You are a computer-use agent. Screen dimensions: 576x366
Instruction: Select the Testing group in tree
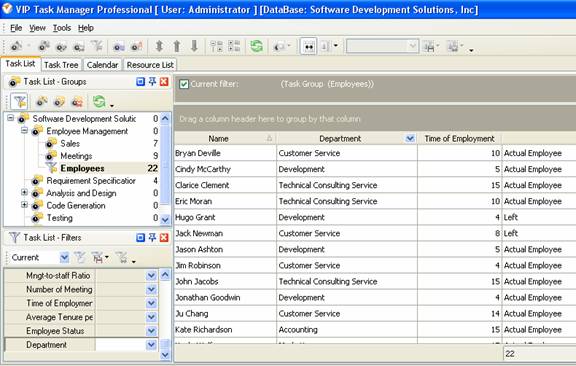pyautogui.click(x=60, y=218)
